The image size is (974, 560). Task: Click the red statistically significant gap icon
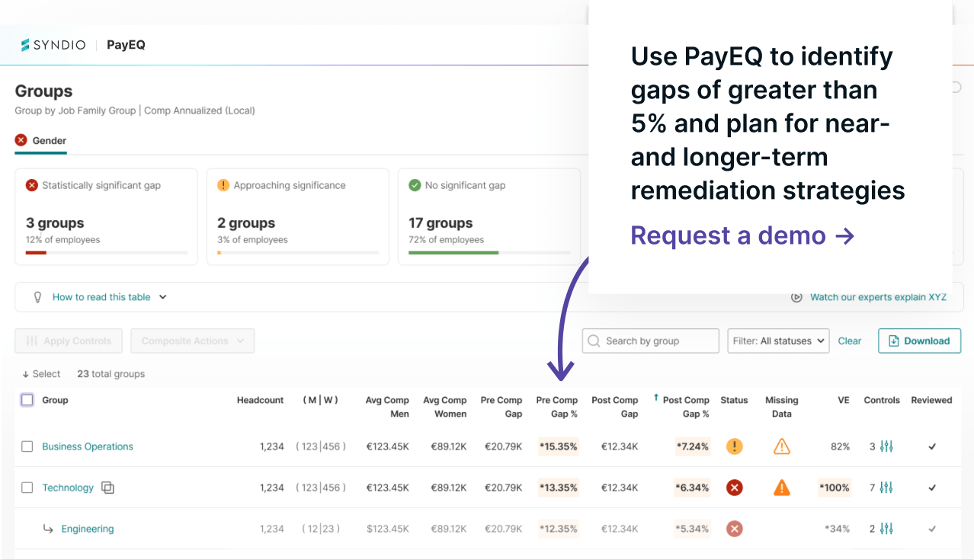click(x=32, y=185)
